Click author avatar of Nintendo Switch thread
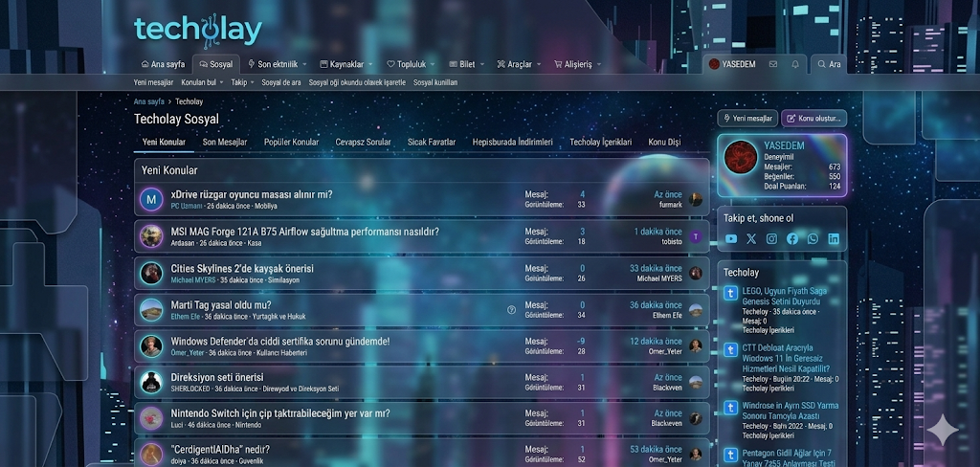 151,418
